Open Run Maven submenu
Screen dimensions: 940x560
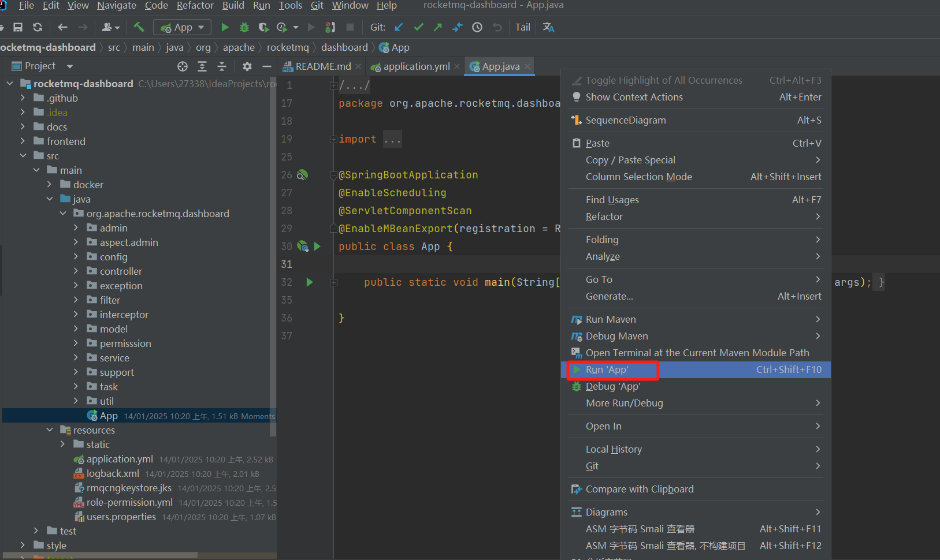pyautogui.click(x=696, y=319)
